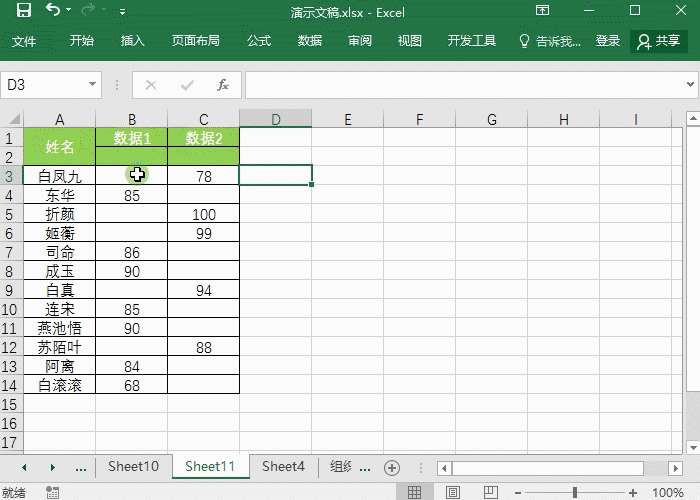700x500 pixels.
Task: Switch to the Sheet10 tab
Action: point(133,467)
